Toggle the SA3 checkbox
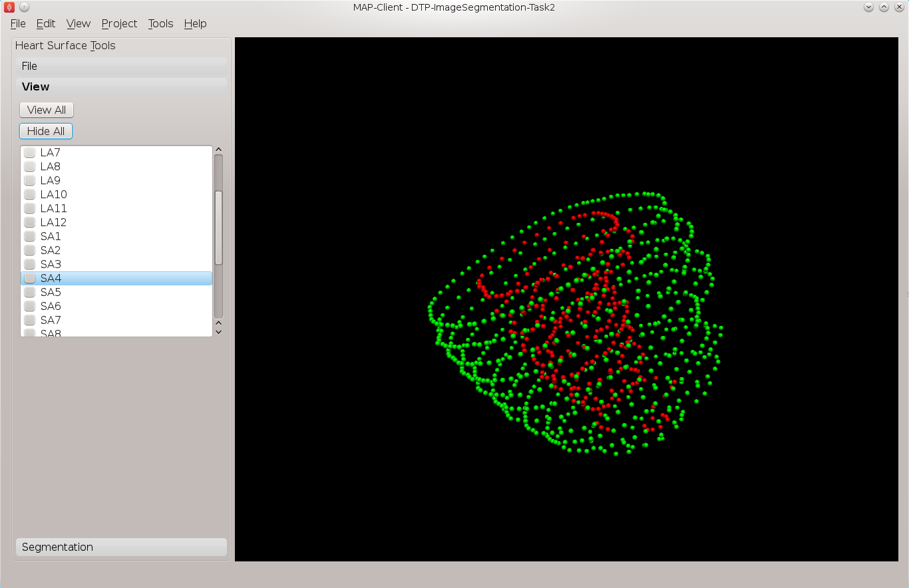 (29, 264)
